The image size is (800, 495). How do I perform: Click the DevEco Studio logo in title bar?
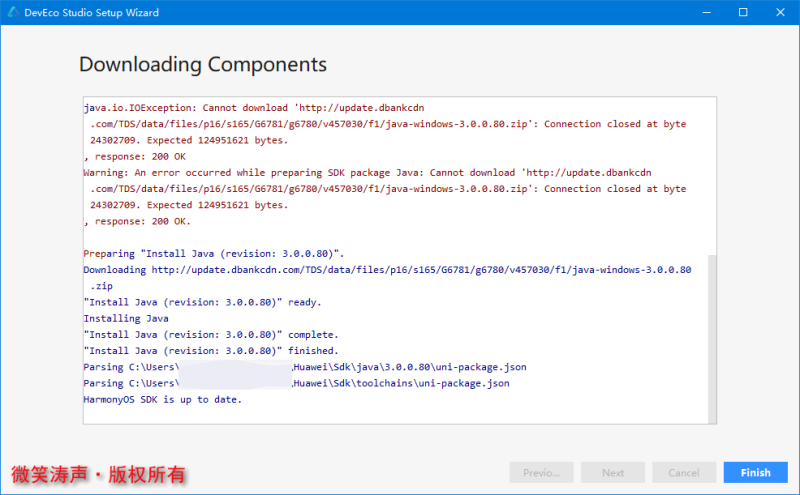click(x=14, y=12)
